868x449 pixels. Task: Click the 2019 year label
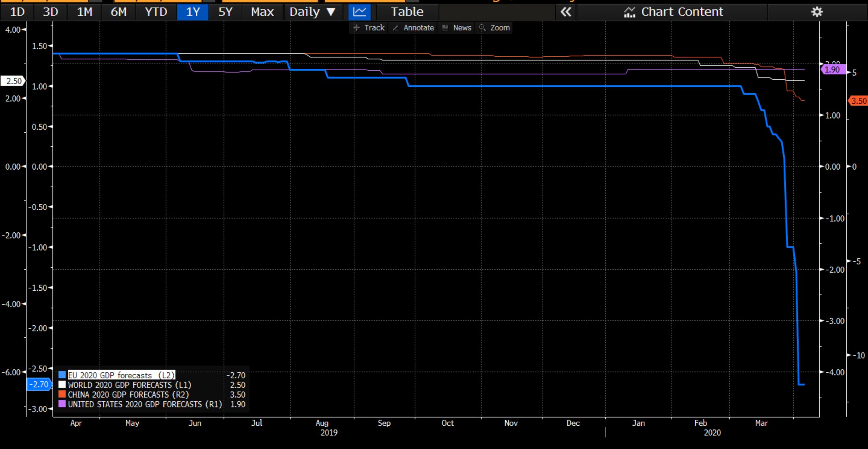tap(329, 433)
